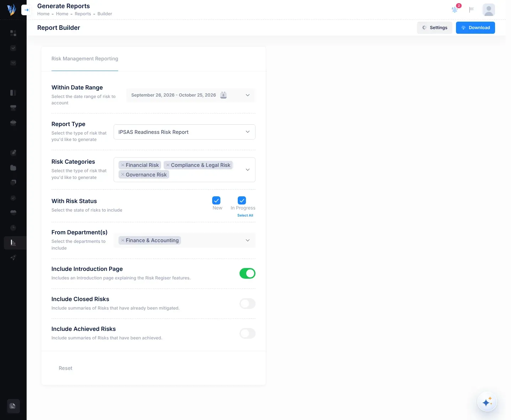This screenshot has height=420, width=511.
Task: Uncheck the New risk status checkbox
Action: [216, 200]
